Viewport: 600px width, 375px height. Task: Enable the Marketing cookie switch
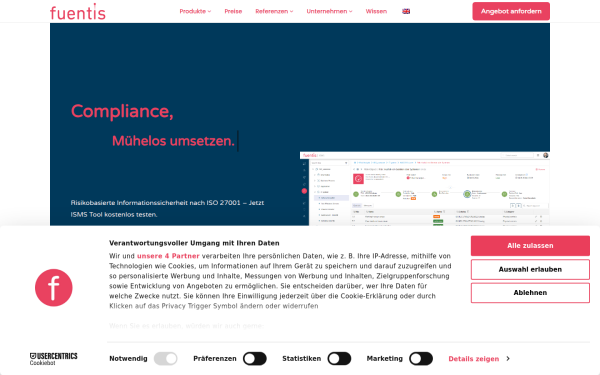[421, 359]
